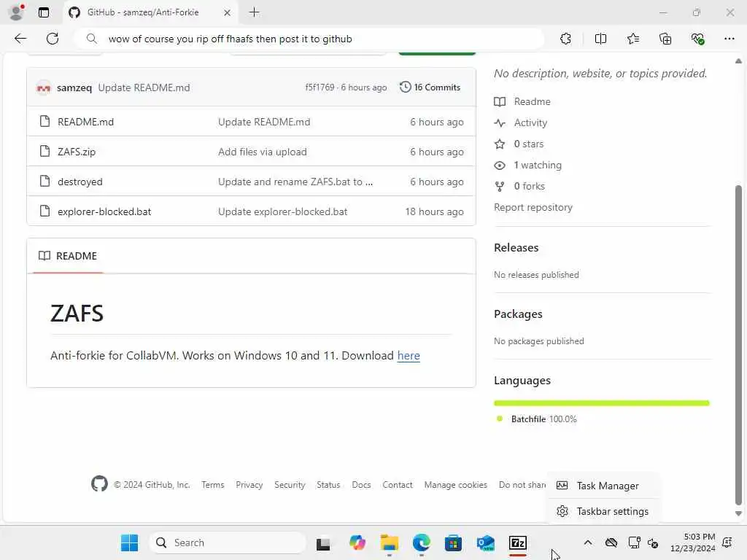Open a new tab with plus
The width and height of the screenshot is (747, 560).
click(255, 12)
